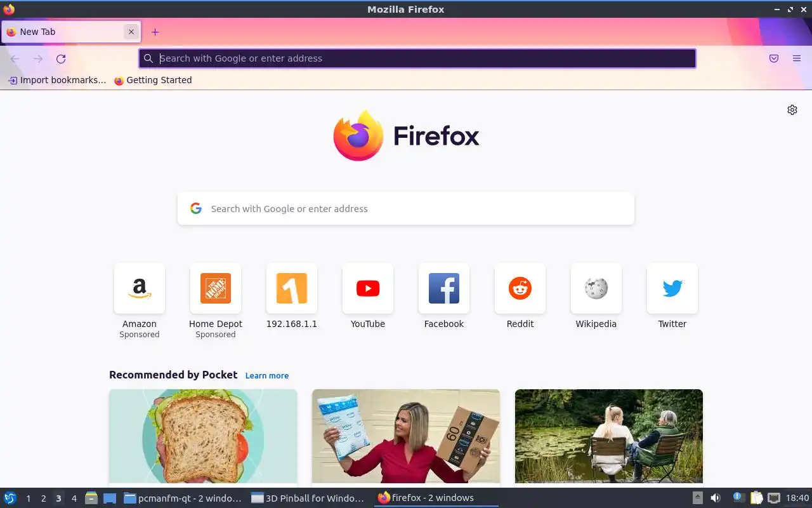This screenshot has height=508, width=812.
Task: Switch to virtual desktop 2
Action: [43, 498]
